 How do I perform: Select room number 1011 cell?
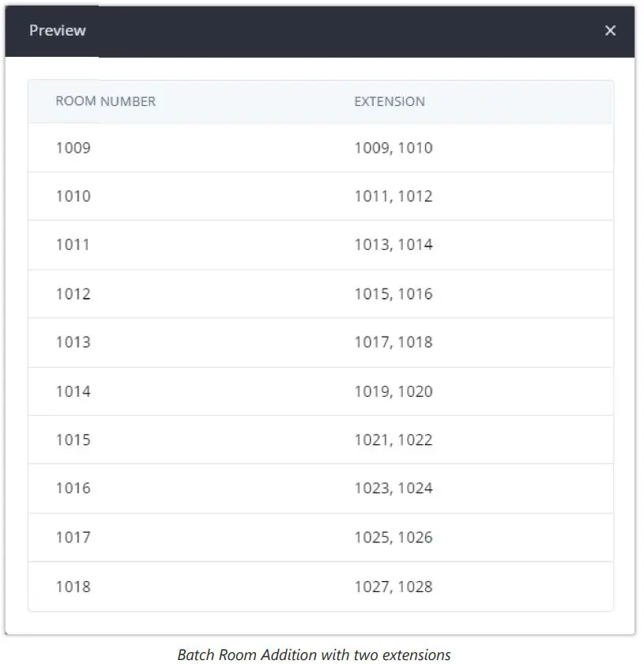[x=73, y=245]
